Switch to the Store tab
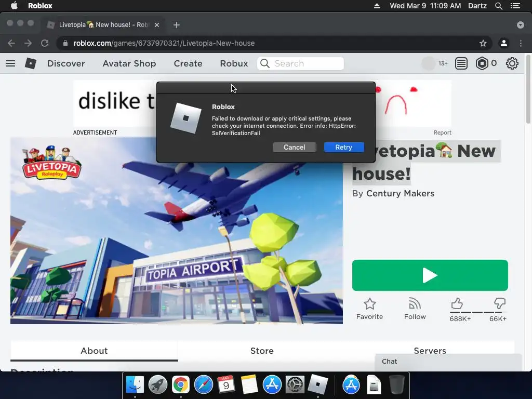 (262, 351)
